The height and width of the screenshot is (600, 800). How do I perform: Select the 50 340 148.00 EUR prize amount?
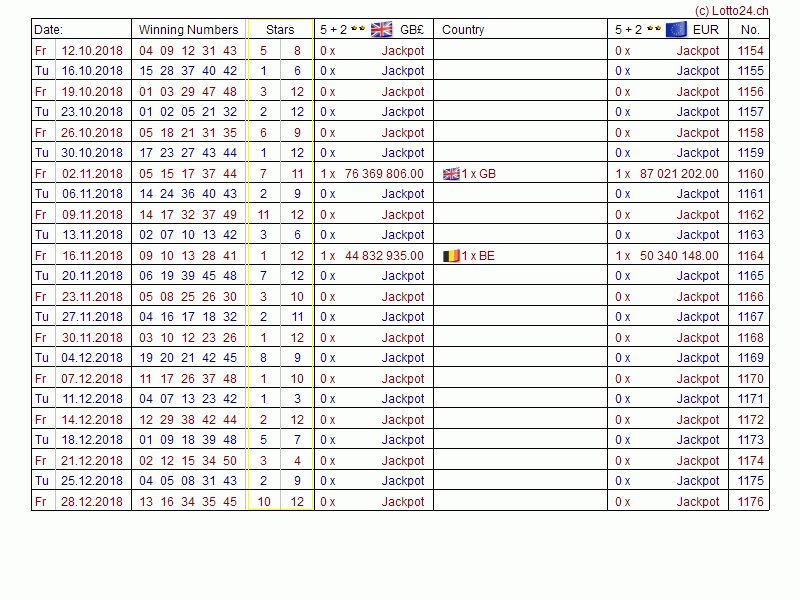pyautogui.click(x=679, y=256)
